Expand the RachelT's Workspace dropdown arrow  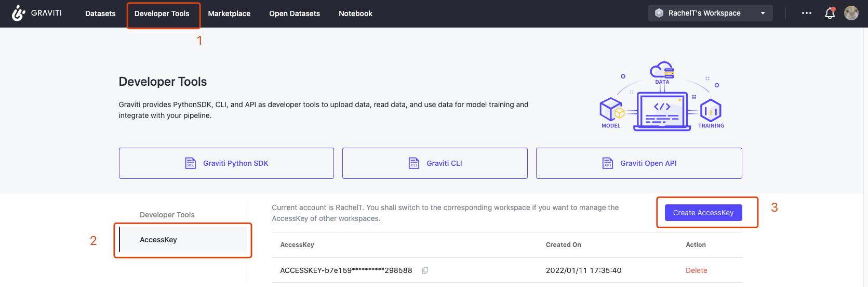pos(763,13)
